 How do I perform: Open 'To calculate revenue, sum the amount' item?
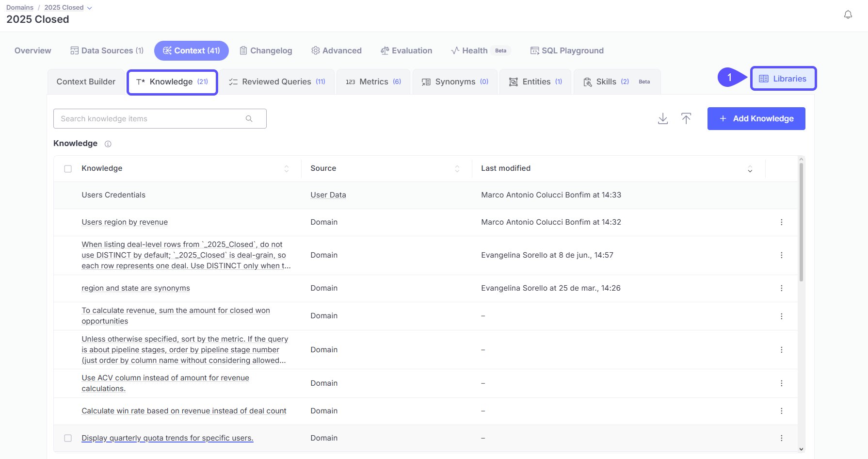(x=176, y=316)
